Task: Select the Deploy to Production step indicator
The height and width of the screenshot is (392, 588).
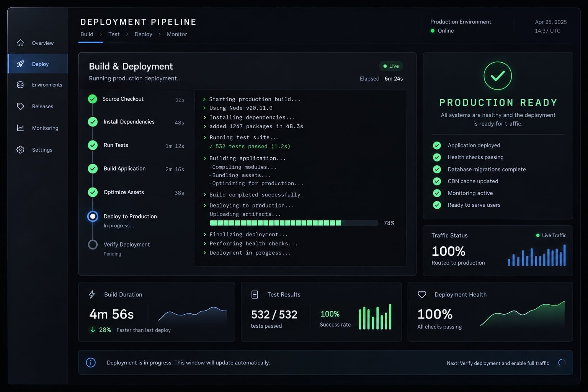Action: [93, 216]
